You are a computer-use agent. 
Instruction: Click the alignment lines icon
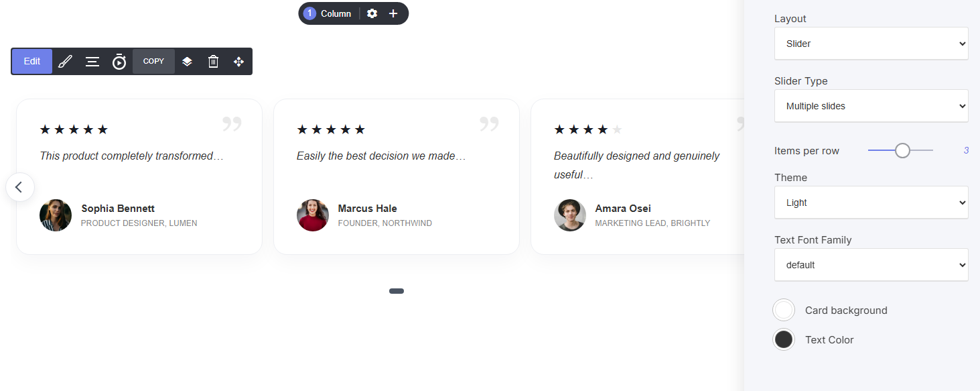tap(92, 62)
